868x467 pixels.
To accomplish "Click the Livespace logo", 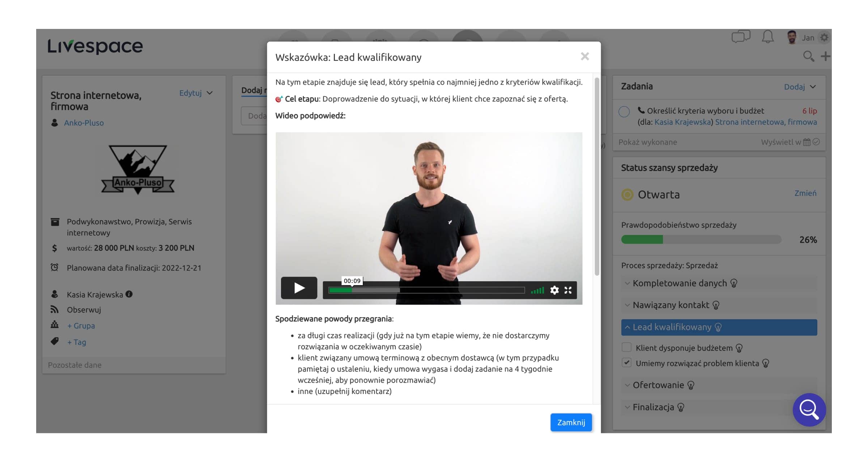I will point(95,46).
